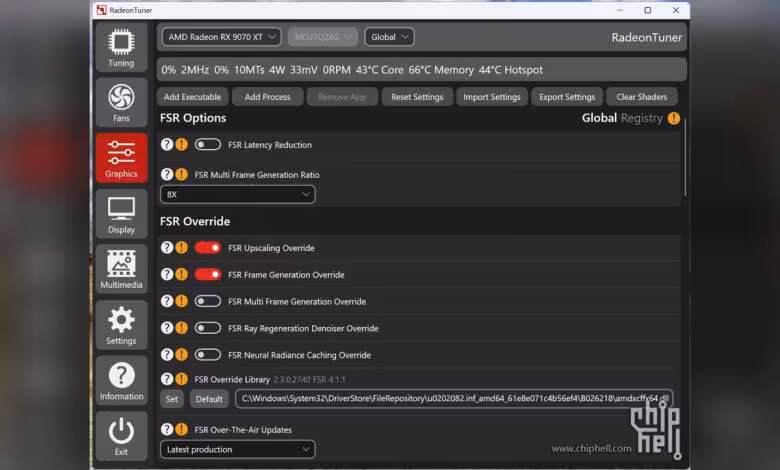Click the FSR Override Library path field
Screen dimensions: 780x470
click(454, 399)
